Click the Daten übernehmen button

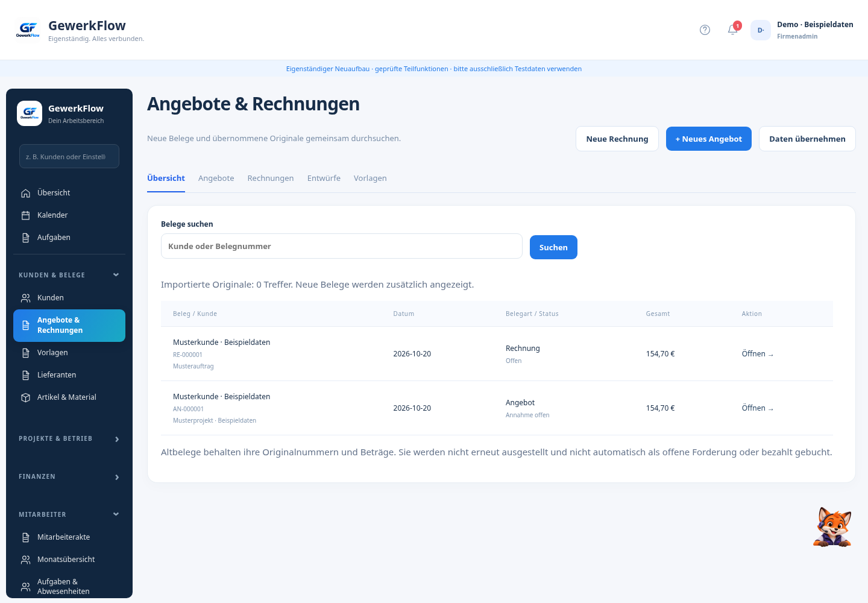tap(807, 139)
